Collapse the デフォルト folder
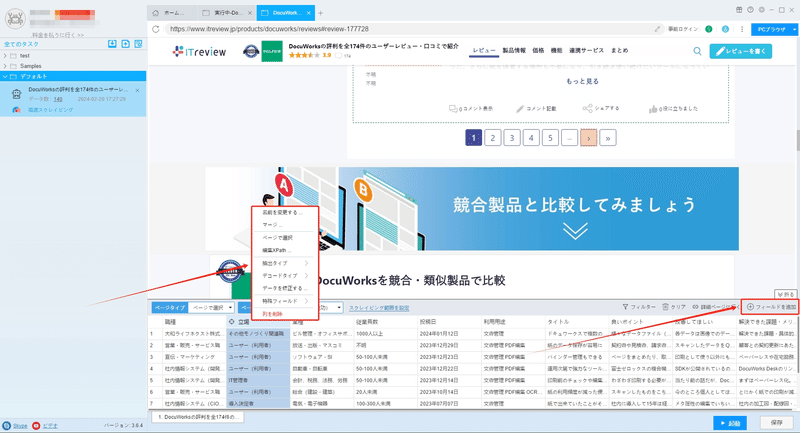 5,77
